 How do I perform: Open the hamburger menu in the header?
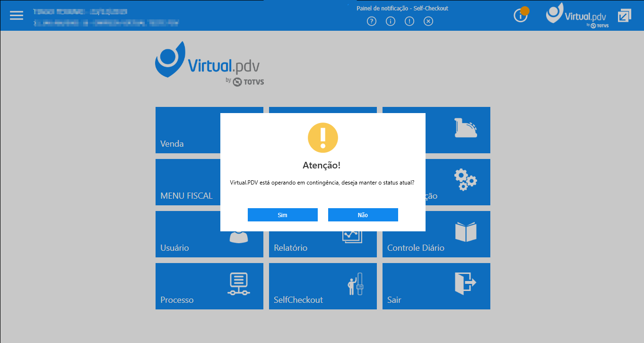tap(17, 15)
